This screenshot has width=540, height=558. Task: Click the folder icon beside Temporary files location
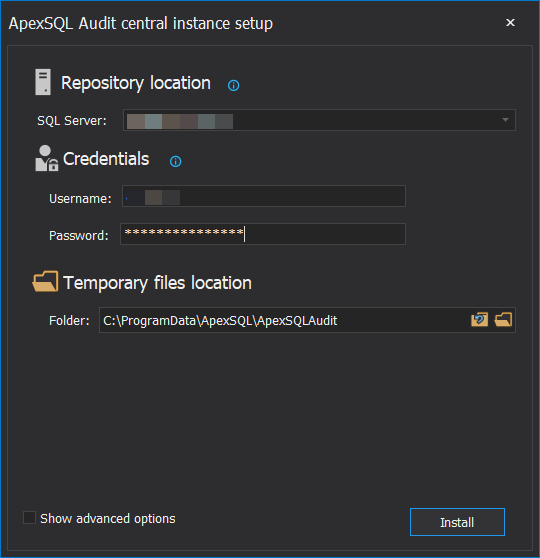45,281
